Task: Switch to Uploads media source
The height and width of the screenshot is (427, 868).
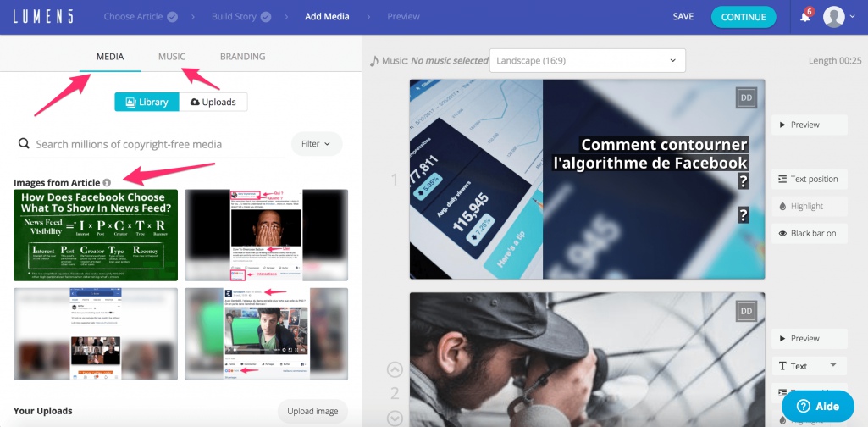Action: coord(213,102)
